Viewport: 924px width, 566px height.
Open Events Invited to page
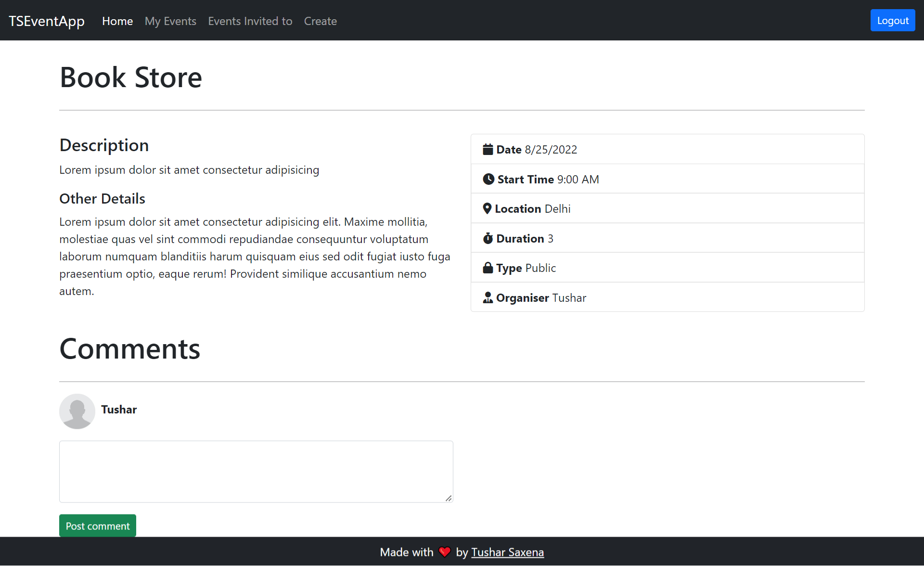250,21
